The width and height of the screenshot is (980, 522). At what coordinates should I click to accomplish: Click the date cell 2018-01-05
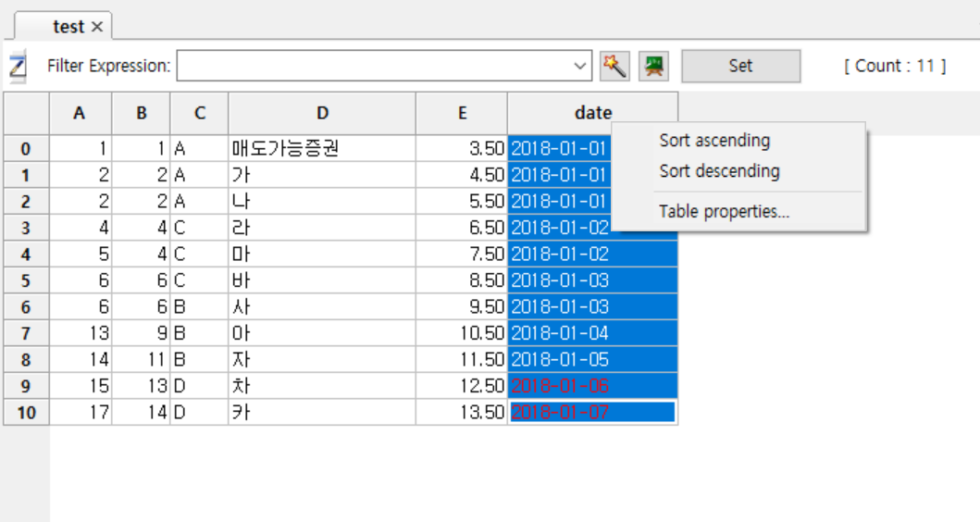pyautogui.click(x=592, y=359)
